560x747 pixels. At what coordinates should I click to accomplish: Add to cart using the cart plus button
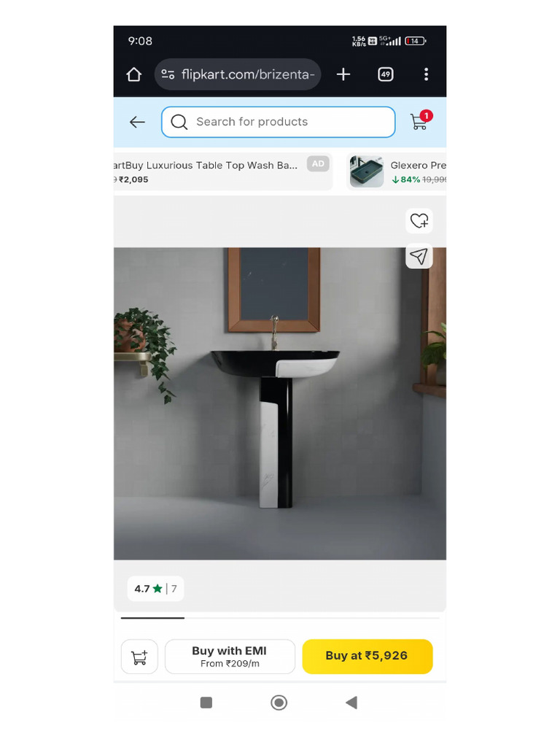point(139,657)
